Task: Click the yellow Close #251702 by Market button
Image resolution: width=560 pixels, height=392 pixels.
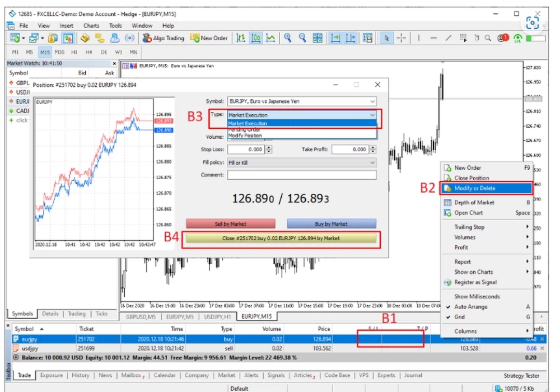Action: coord(281,239)
